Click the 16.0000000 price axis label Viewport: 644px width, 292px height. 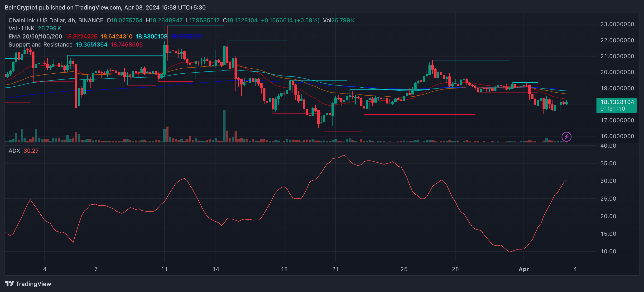click(x=617, y=136)
